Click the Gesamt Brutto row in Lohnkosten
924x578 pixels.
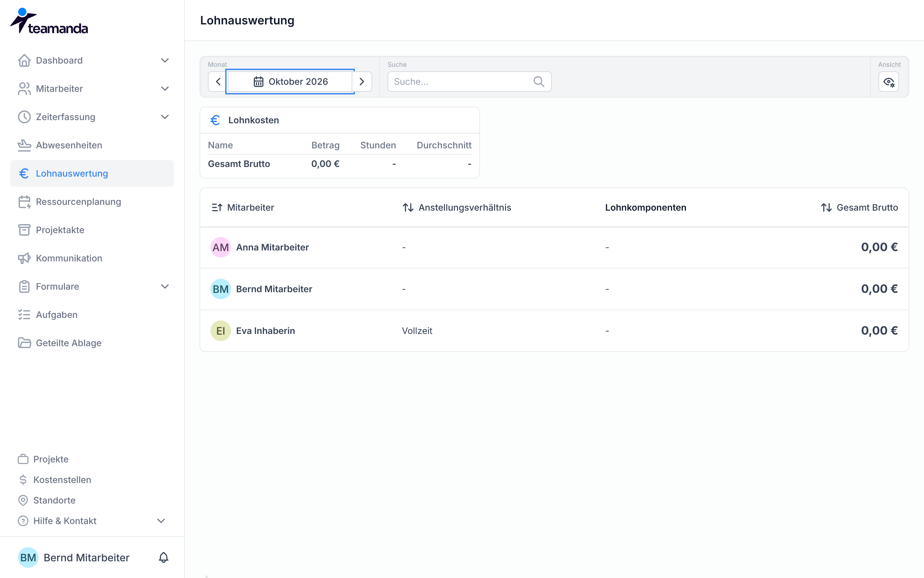(x=339, y=164)
